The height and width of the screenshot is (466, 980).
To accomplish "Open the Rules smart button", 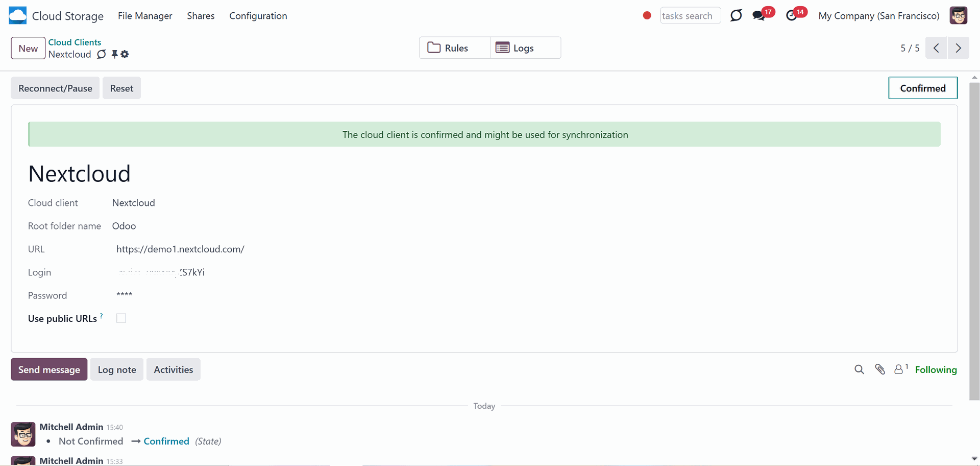I will pos(455,48).
